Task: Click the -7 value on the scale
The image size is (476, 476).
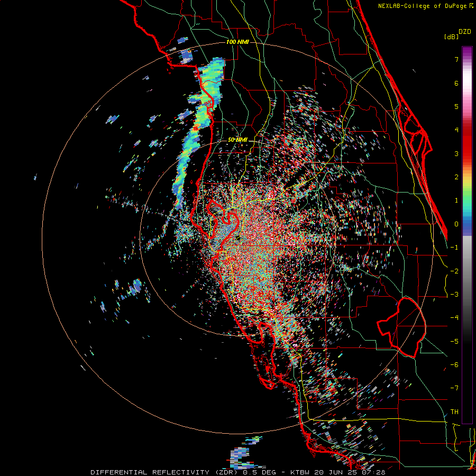Action: coord(454,388)
